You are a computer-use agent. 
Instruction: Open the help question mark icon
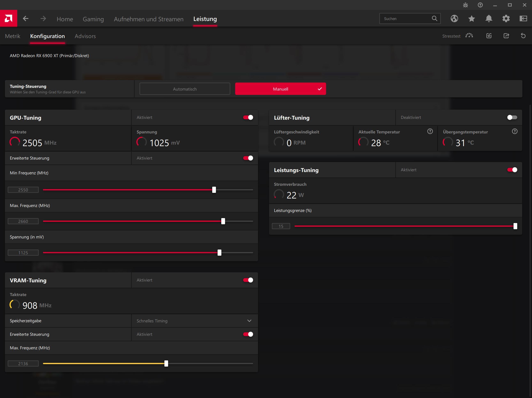[x=480, y=5]
